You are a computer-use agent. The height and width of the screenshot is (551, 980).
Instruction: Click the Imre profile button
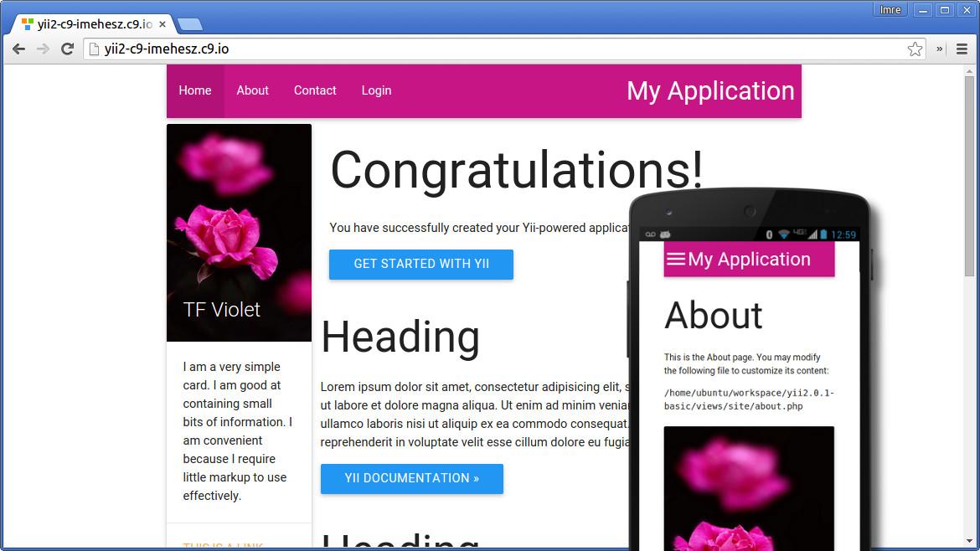point(890,10)
